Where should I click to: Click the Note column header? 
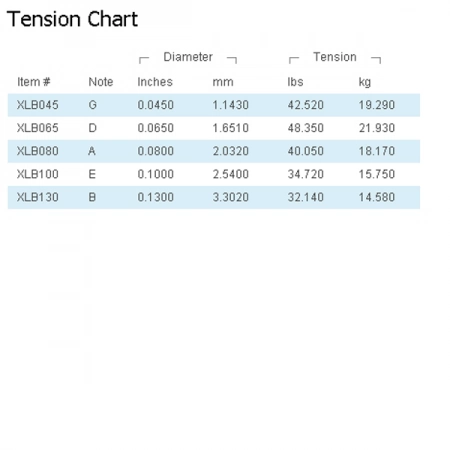pyautogui.click(x=101, y=82)
